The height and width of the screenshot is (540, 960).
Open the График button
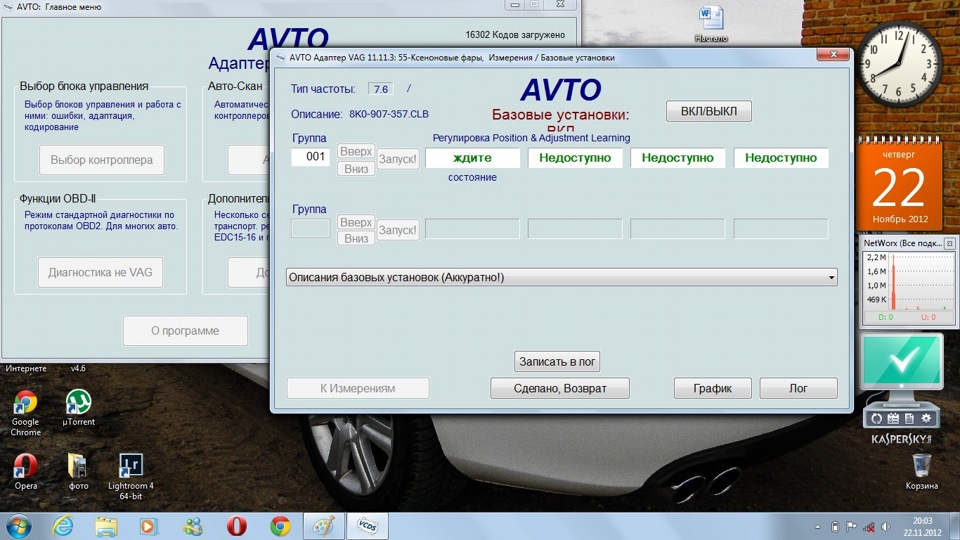(x=713, y=388)
